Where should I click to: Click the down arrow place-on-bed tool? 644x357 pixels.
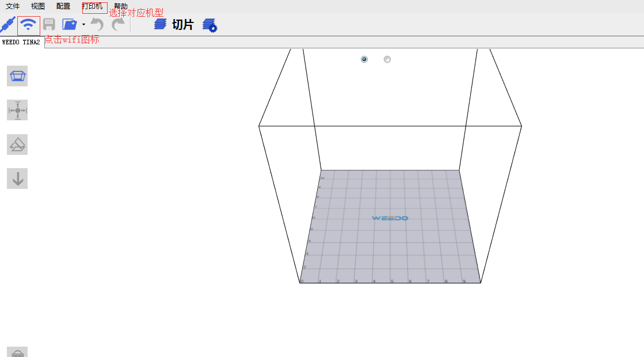[x=17, y=178]
